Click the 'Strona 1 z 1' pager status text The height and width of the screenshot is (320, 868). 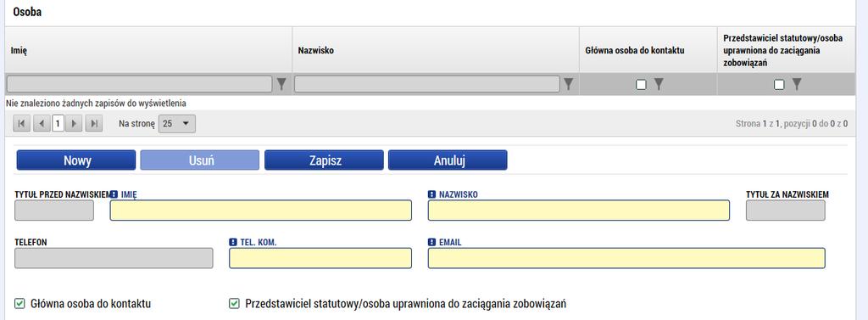tap(791, 124)
